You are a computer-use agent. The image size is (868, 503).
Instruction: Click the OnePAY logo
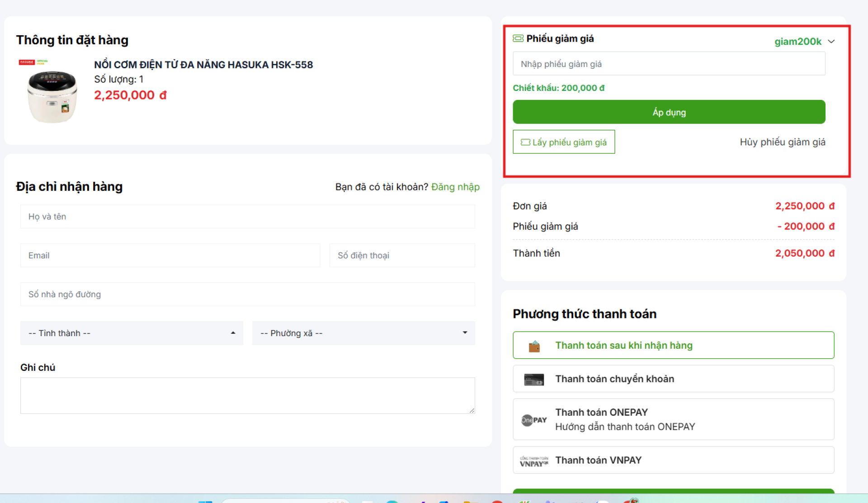tap(534, 420)
